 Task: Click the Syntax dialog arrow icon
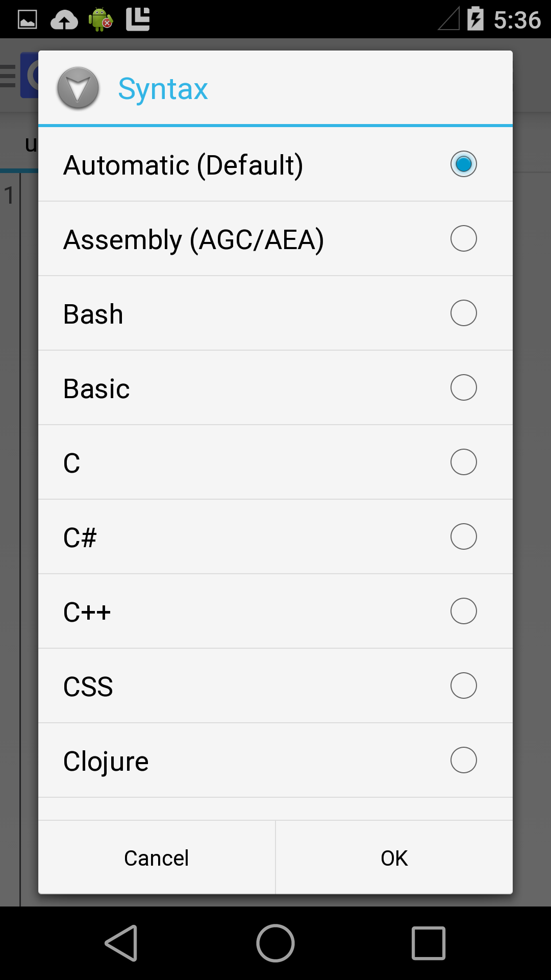point(78,88)
